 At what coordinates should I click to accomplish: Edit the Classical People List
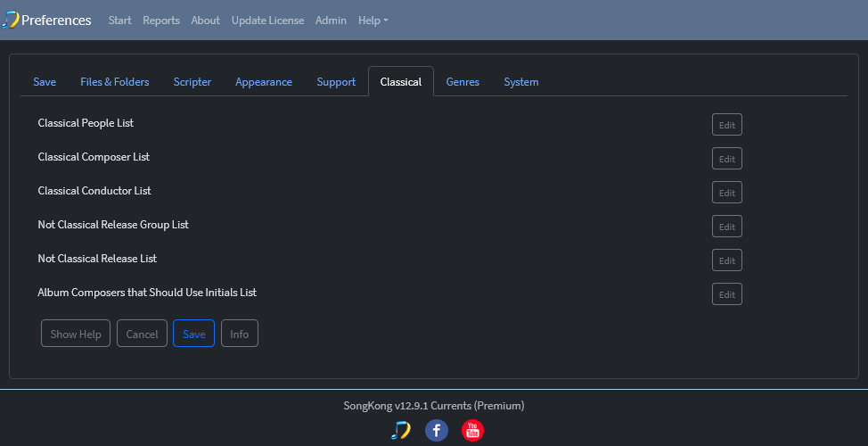[x=727, y=125]
